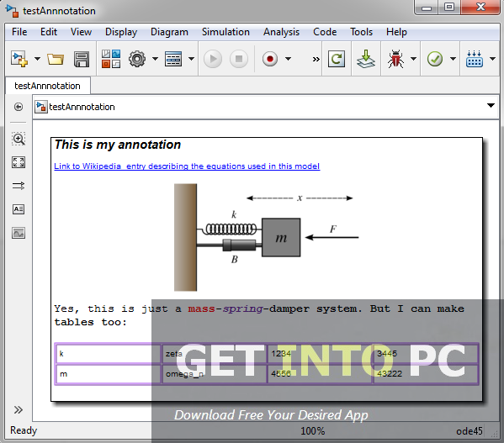
Task: Click the Build Model download icon
Action: (366, 59)
